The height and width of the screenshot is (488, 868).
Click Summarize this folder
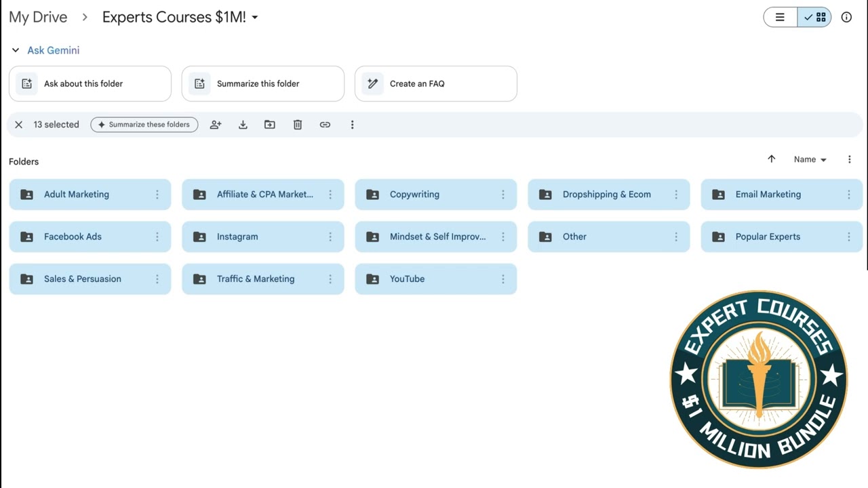(263, 83)
